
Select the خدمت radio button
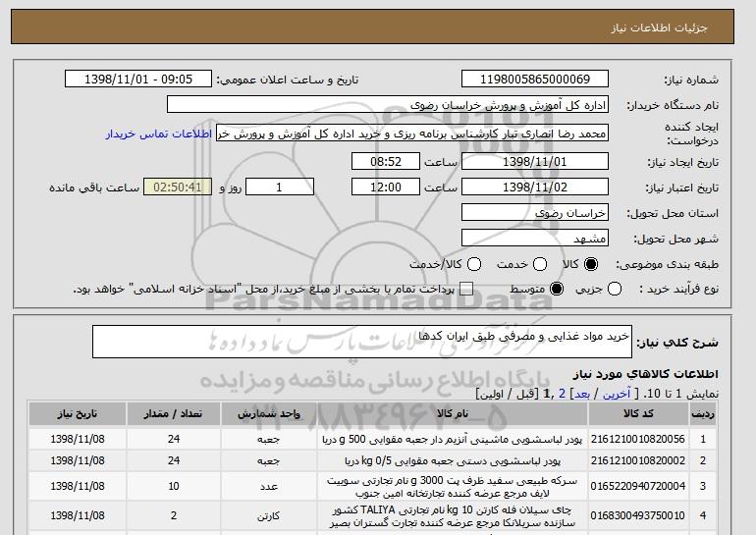pyautogui.click(x=540, y=264)
